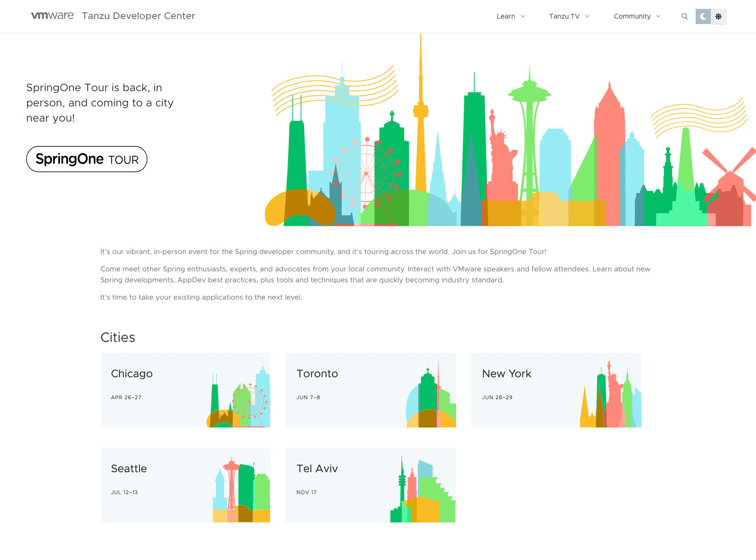Image resolution: width=756 pixels, height=560 pixels.
Task: Click the Cities heading
Action: 118,337
